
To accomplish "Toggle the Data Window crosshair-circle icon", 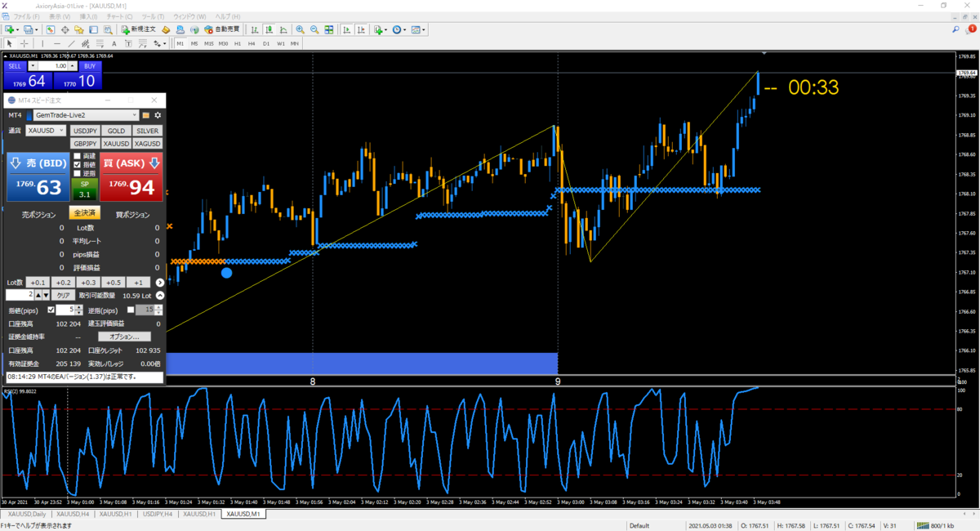I will pos(65,29).
